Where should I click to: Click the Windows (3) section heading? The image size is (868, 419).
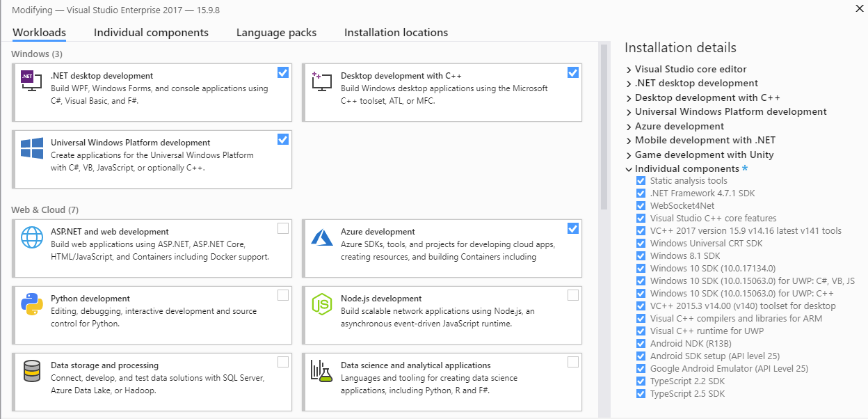click(37, 54)
